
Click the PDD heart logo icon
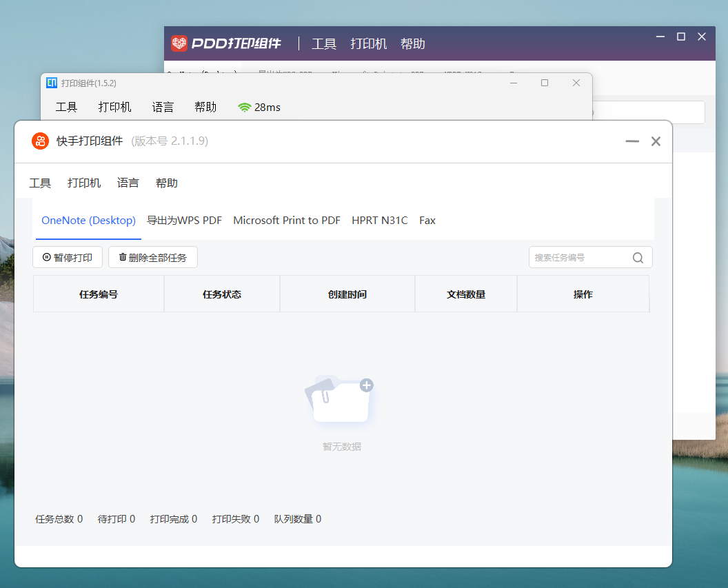(x=179, y=43)
